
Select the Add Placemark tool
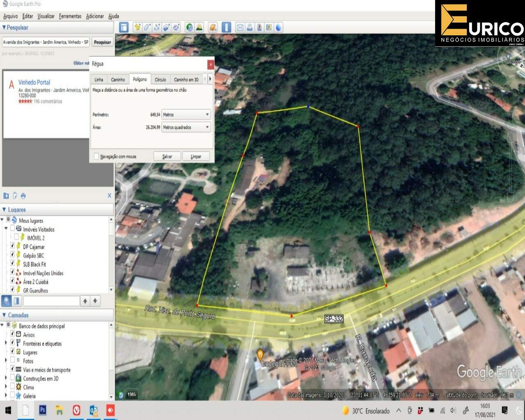coord(138,27)
